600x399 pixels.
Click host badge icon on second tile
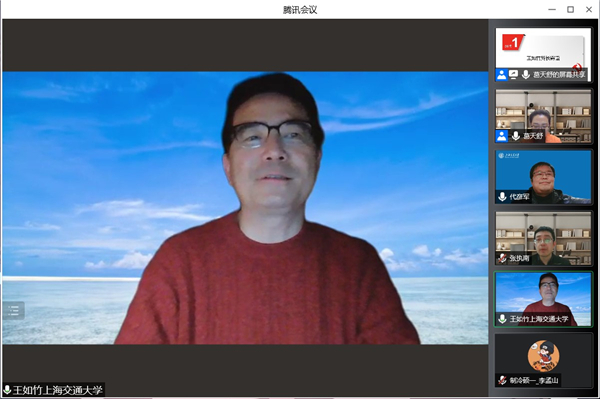(x=502, y=136)
